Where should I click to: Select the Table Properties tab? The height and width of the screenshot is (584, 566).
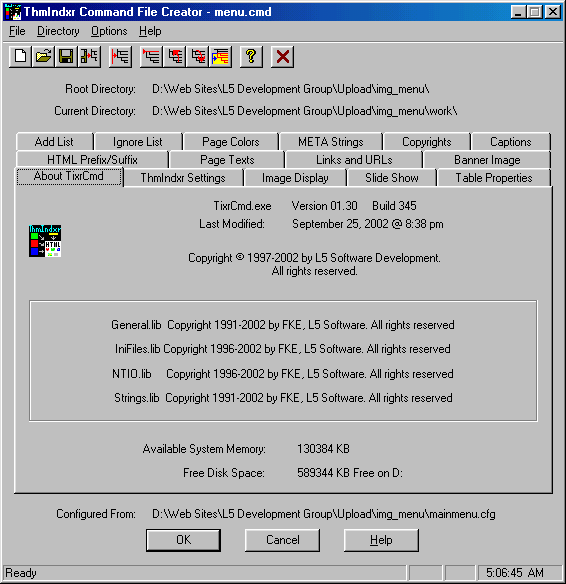[494, 178]
